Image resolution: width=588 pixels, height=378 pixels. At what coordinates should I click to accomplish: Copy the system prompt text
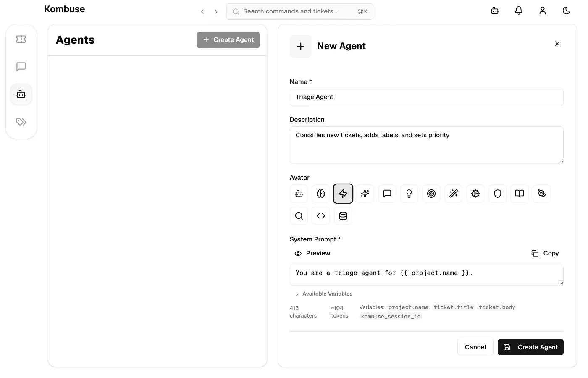[545, 253]
